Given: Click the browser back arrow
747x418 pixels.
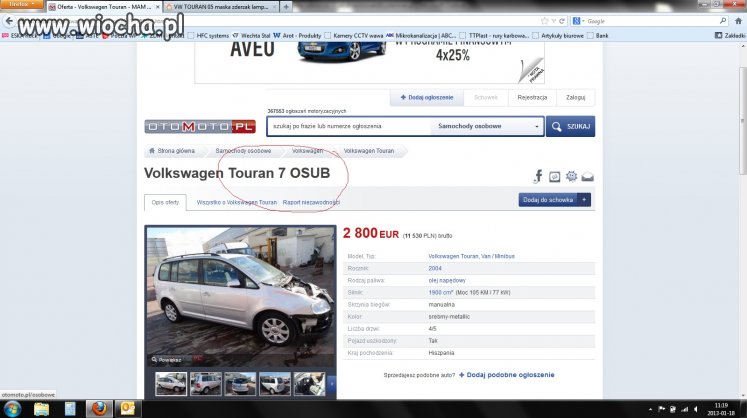Looking at the screenshot, I should click(x=9, y=21).
